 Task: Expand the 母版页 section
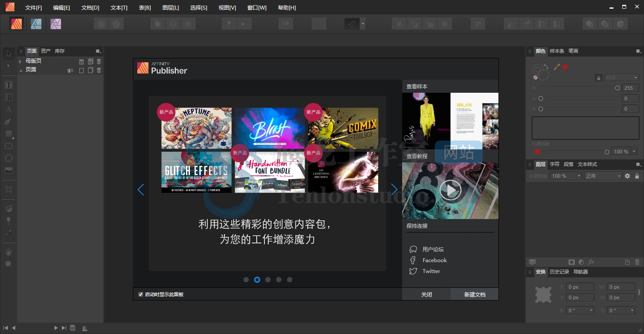20,61
